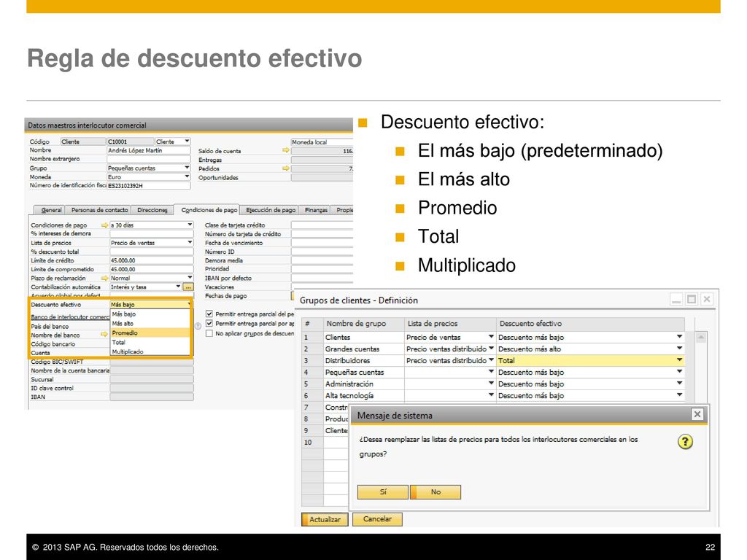Screen dimensions: 747x560
Task: Expand Lista de precios Precio de ventas dropdown
Action: (190, 242)
